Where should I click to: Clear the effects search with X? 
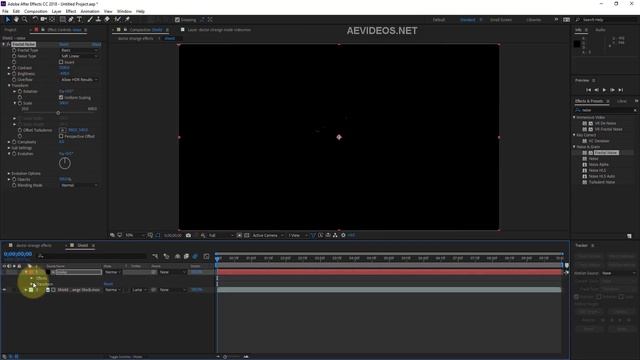click(635, 110)
